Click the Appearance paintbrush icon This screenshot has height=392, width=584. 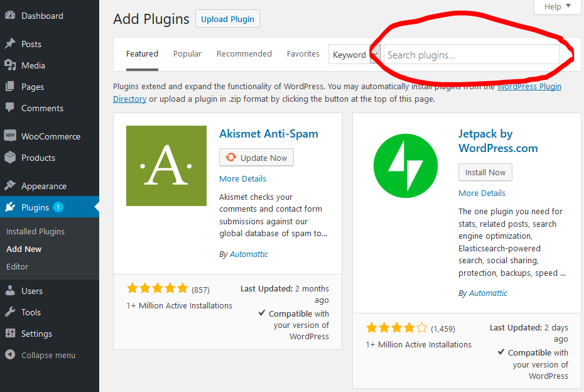tap(10, 185)
